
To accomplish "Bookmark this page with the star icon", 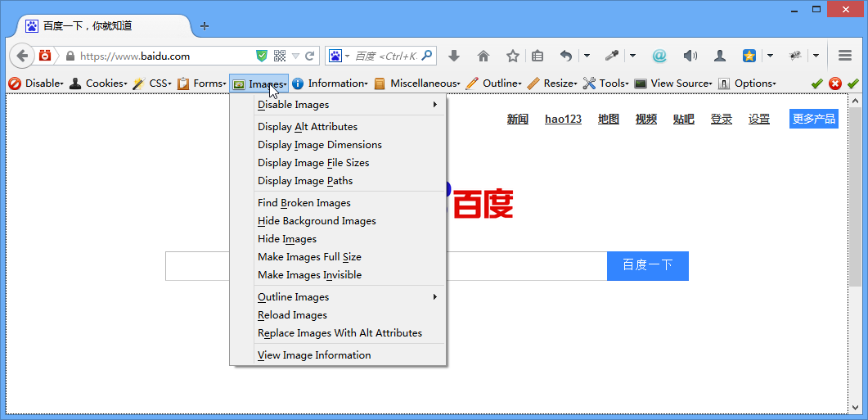I will (513, 56).
